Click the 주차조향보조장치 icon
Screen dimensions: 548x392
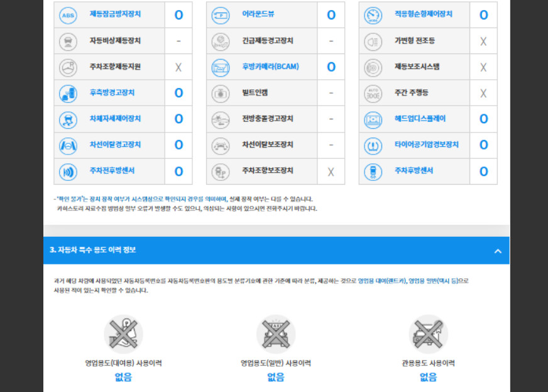(221, 171)
